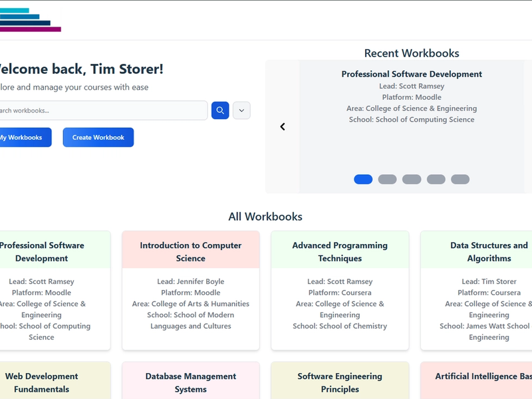Click the site logo bars in top-left corner
Image resolution: width=532 pixels, height=399 pixels.
click(30, 20)
